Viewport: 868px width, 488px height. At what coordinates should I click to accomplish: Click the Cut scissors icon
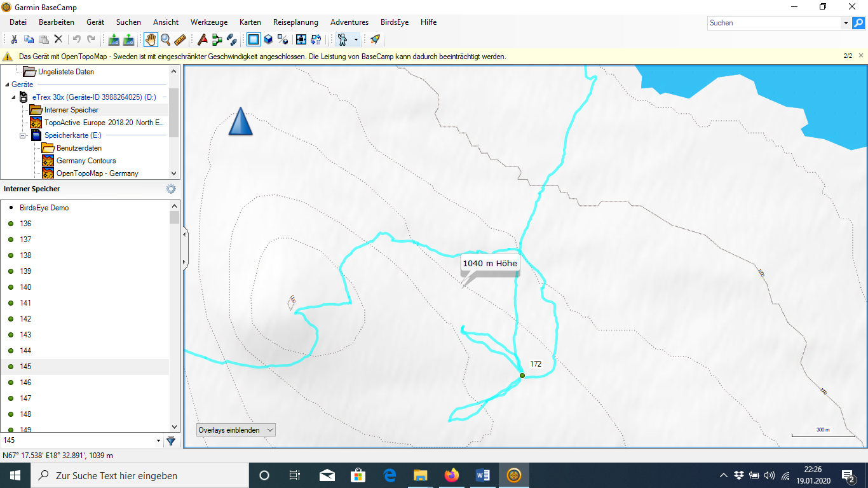click(15, 39)
